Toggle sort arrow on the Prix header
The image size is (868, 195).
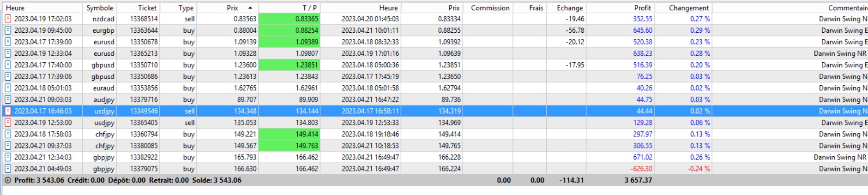click(250, 8)
